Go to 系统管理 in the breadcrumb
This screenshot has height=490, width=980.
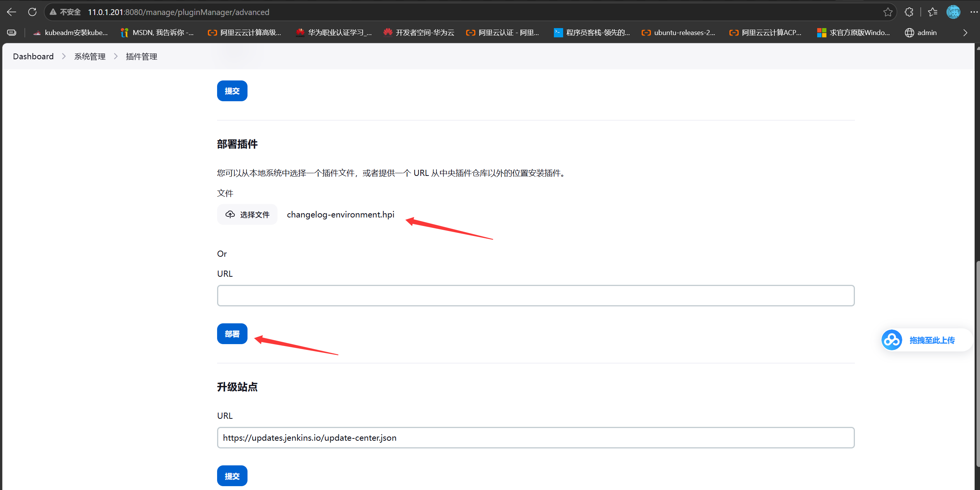[90, 57]
